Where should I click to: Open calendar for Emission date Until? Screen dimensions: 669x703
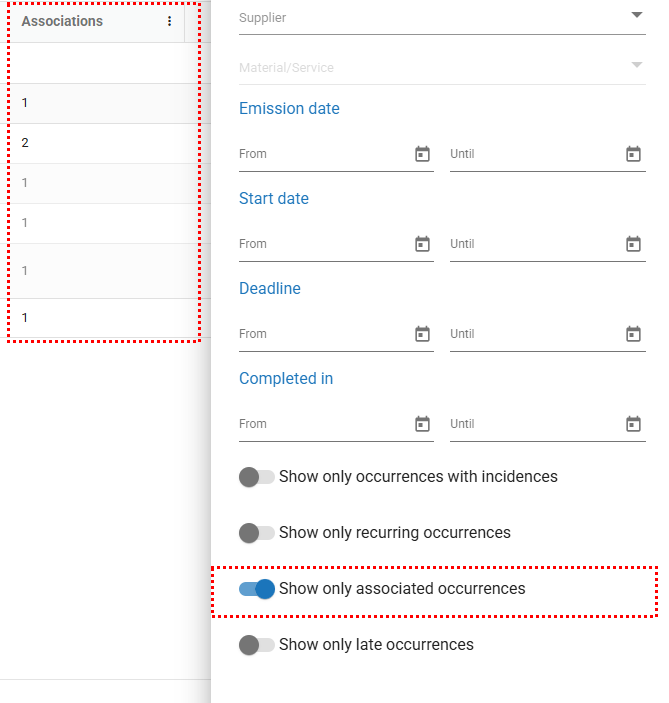point(633,154)
